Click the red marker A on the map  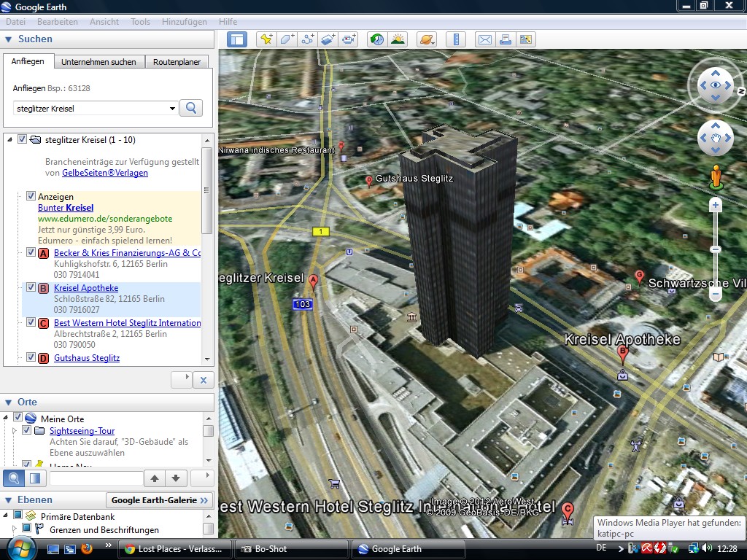point(313,281)
